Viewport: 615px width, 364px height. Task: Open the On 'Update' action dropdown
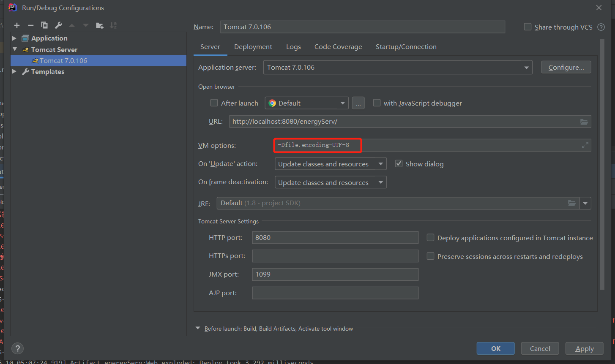click(x=331, y=164)
